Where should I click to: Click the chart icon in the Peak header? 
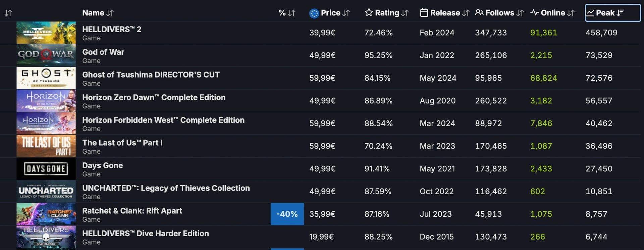pos(590,13)
